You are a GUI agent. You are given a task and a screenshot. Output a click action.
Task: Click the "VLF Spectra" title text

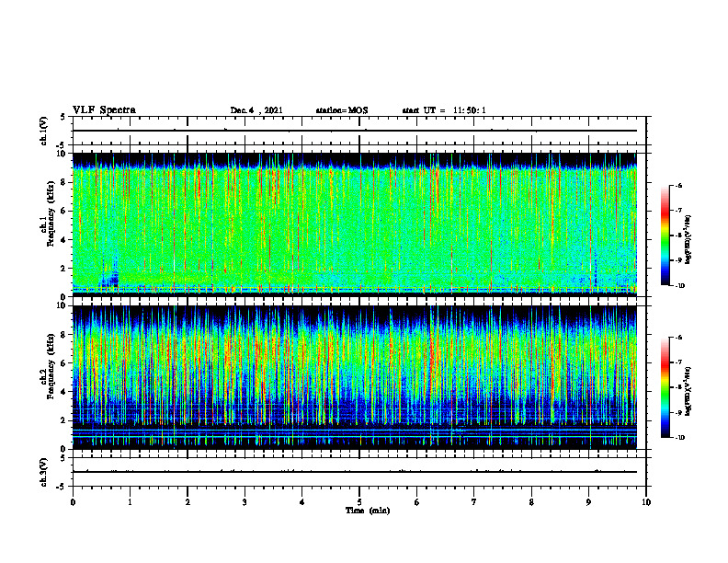pyautogui.click(x=104, y=110)
